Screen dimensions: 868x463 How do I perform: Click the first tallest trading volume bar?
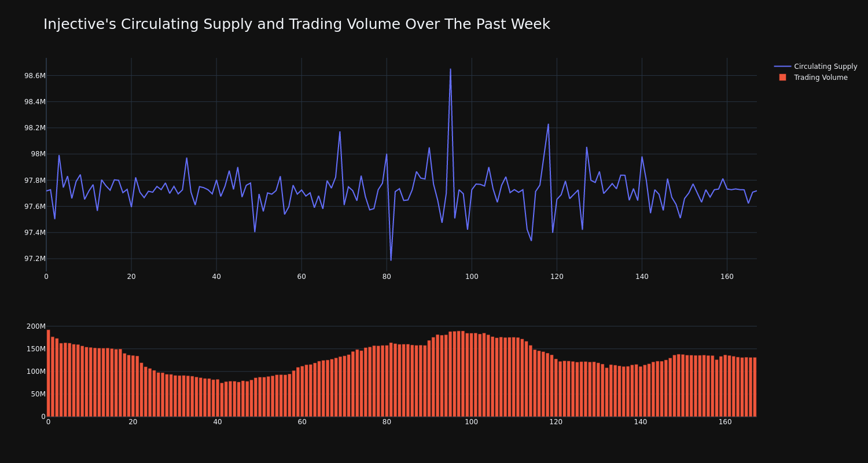tap(48, 373)
